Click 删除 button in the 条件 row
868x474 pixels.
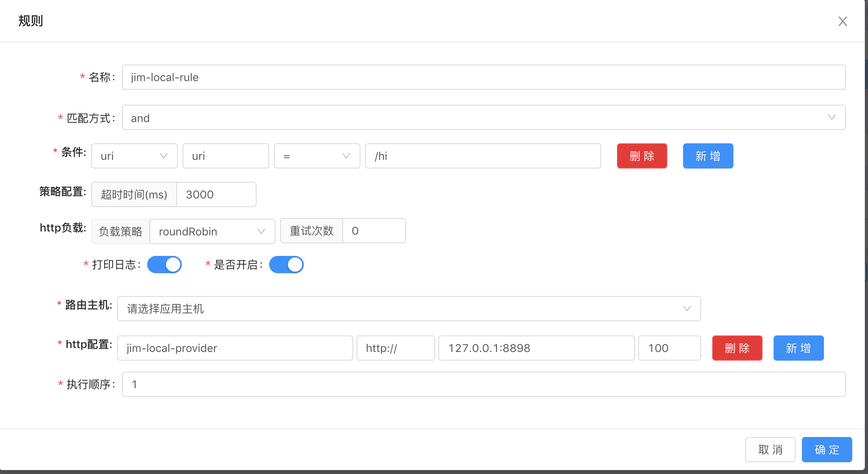click(642, 156)
